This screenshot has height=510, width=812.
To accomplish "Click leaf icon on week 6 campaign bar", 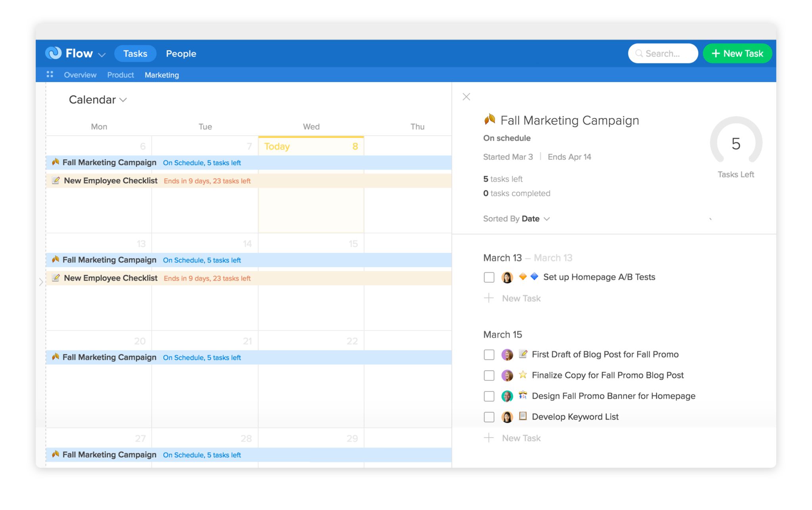I will click(x=56, y=162).
